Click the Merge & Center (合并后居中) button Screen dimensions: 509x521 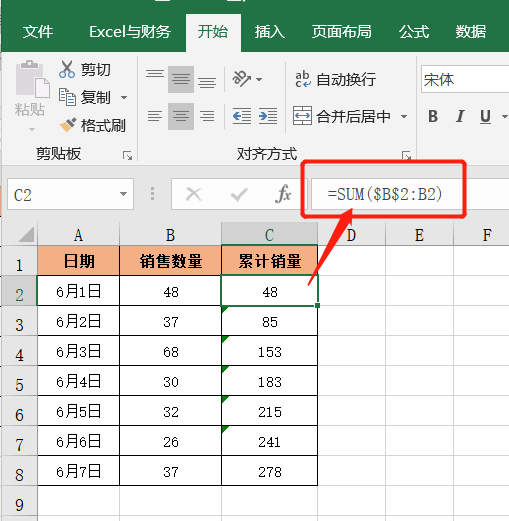click(342, 116)
